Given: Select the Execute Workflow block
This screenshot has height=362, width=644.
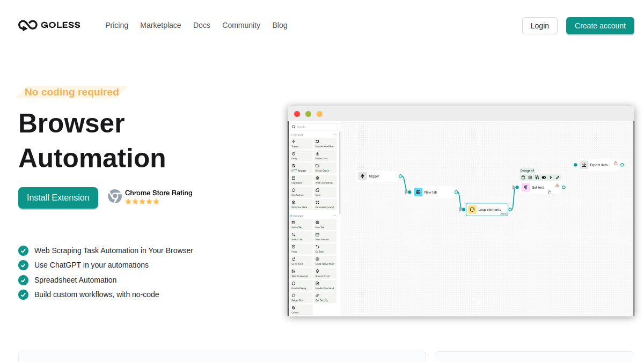Looking at the screenshot, I should (325, 143).
